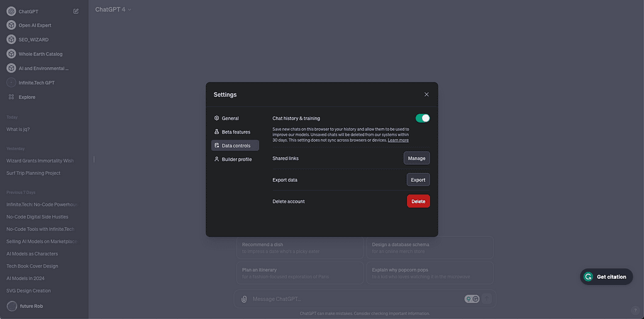Select the Data controls tab
This screenshot has height=319, width=644.
click(x=235, y=145)
